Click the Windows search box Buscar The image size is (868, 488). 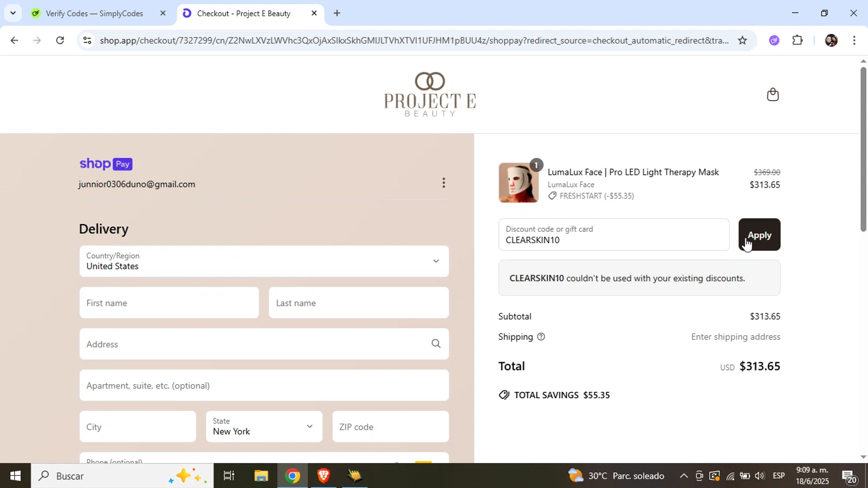coord(122,476)
